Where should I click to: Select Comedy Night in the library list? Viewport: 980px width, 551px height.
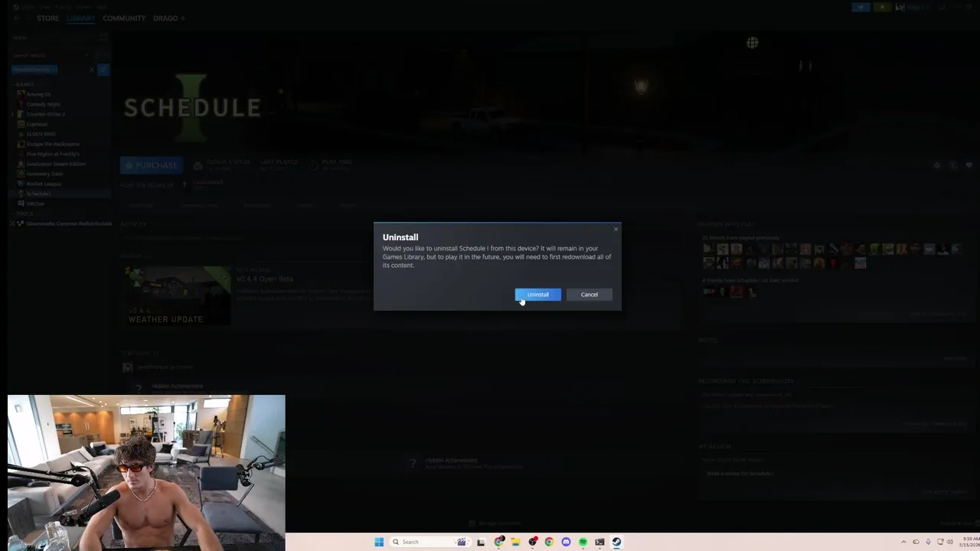43,104
